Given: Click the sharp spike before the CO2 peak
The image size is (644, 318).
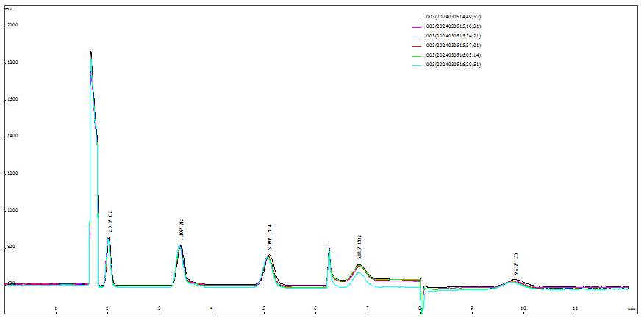Looking at the screenshot, I should click(x=329, y=247).
